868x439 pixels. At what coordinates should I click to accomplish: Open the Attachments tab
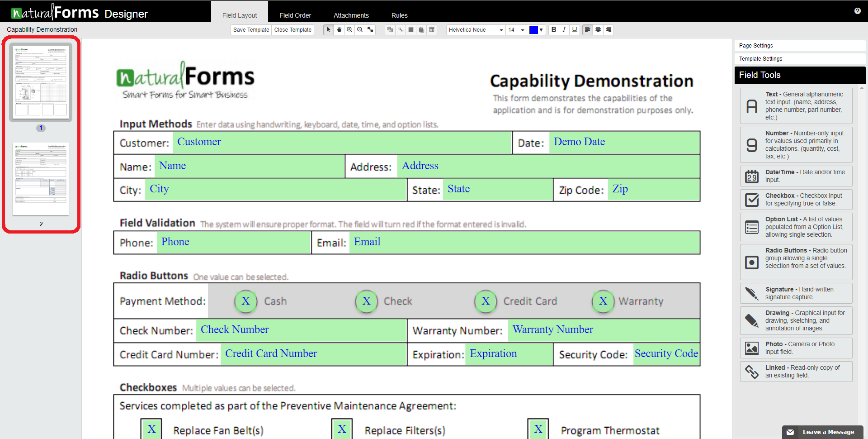coord(351,15)
